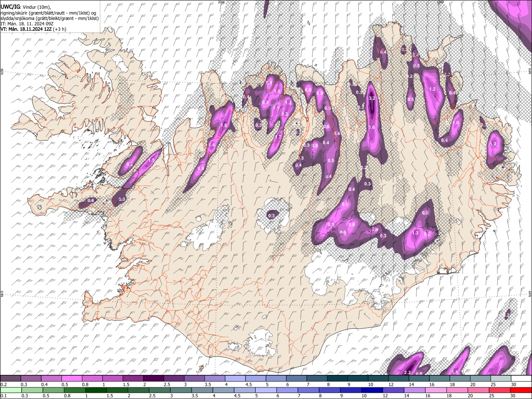This screenshot has width=532, height=399.
Task: Click the '1.6' value below the 3.2 maximum
Action: pyautogui.click(x=372, y=128)
